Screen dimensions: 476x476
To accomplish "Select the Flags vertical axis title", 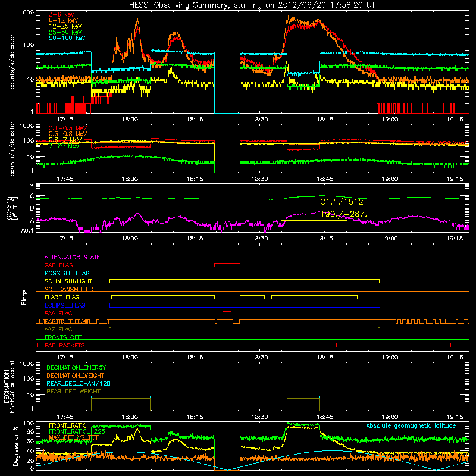I will [x=24, y=297].
